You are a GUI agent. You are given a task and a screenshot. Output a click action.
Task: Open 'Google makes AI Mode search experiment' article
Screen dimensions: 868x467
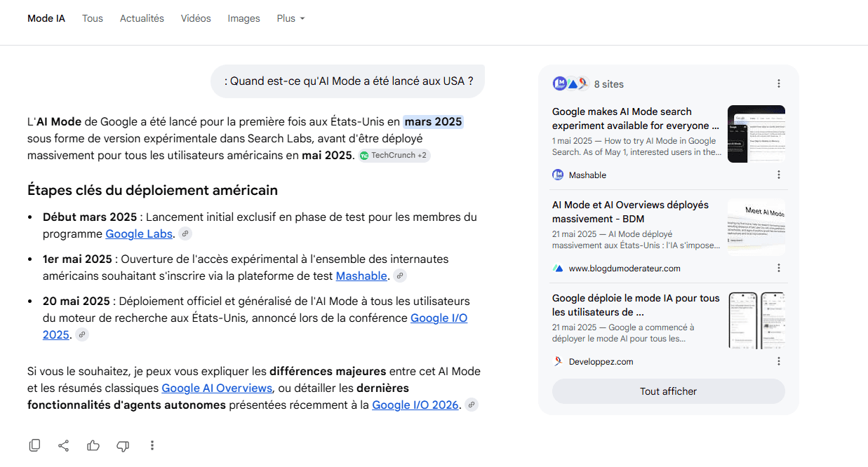pos(636,119)
